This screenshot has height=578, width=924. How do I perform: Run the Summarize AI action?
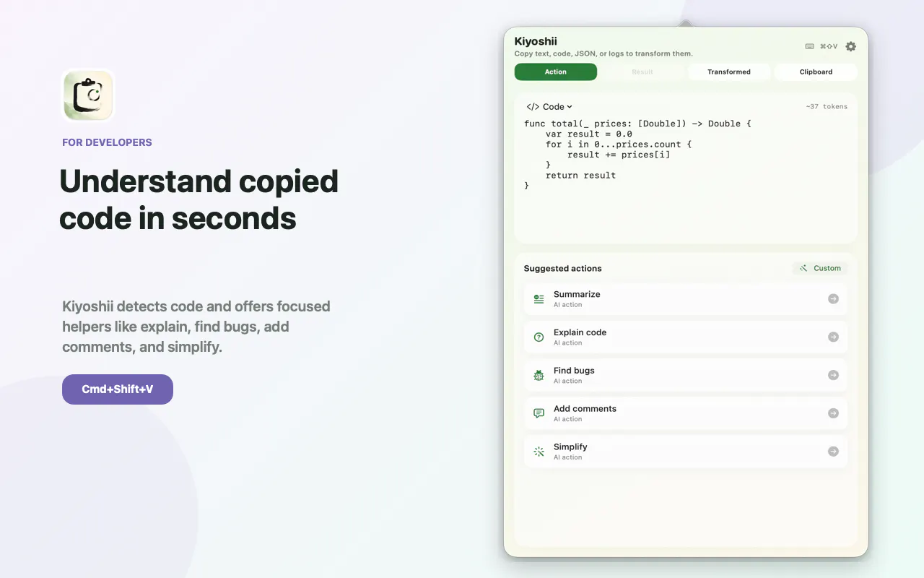tap(686, 299)
